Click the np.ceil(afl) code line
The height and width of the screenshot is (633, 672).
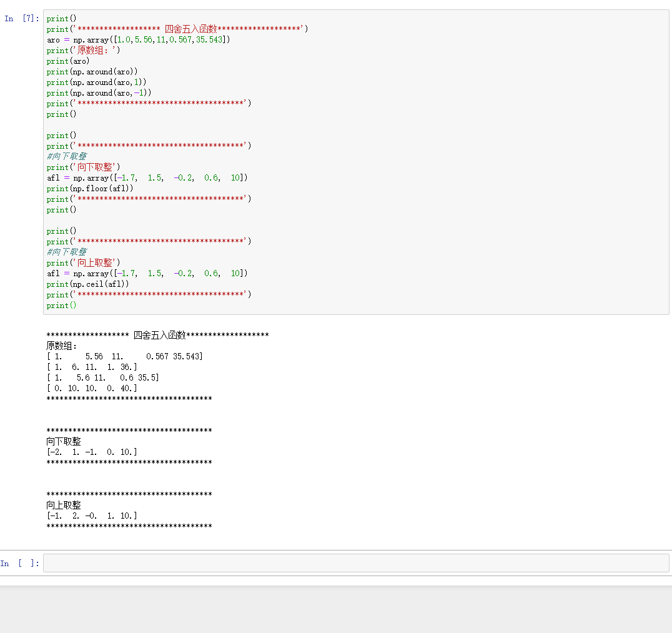(x=84, y=284)
